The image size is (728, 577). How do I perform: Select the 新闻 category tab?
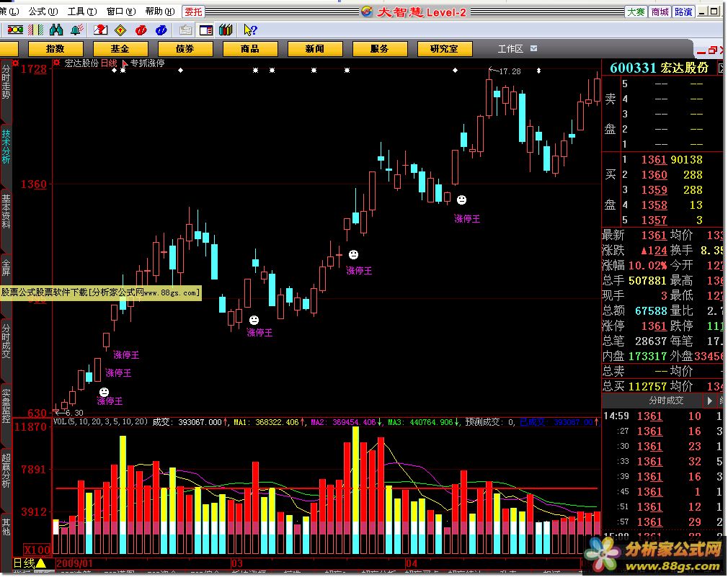tap(315, 49)
